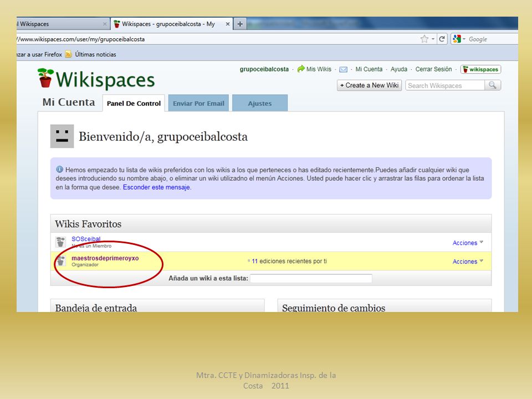Click the SOSceibal wiki icon
This screenshot has width=532, height=399.
pos(60,242)
